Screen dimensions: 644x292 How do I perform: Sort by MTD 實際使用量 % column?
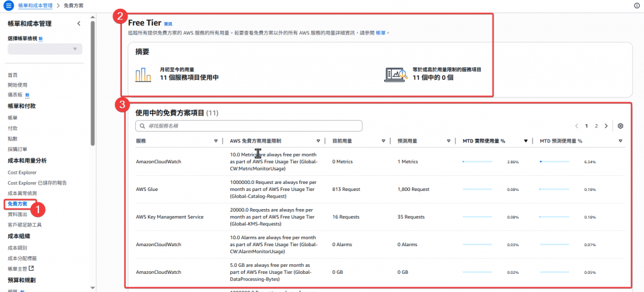[525, 141]
